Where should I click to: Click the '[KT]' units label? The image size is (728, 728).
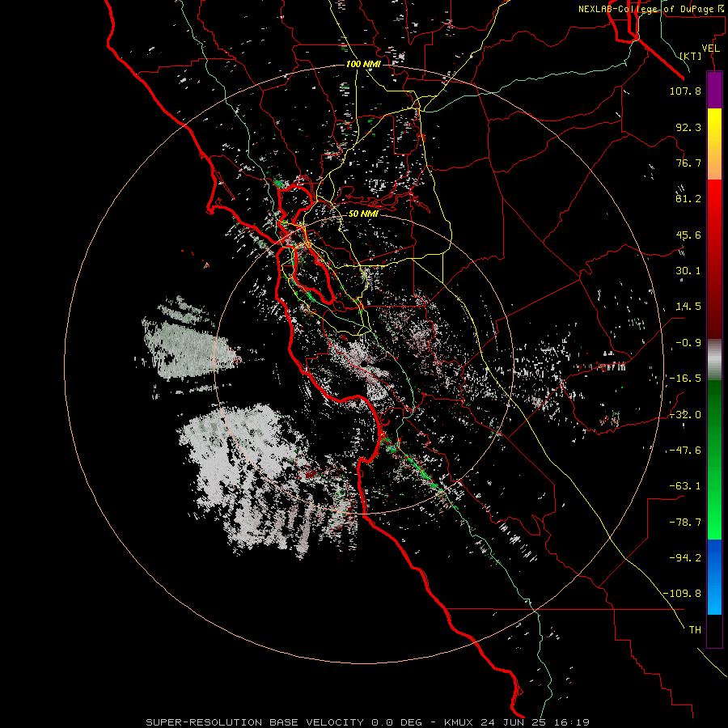pos(691,56)
